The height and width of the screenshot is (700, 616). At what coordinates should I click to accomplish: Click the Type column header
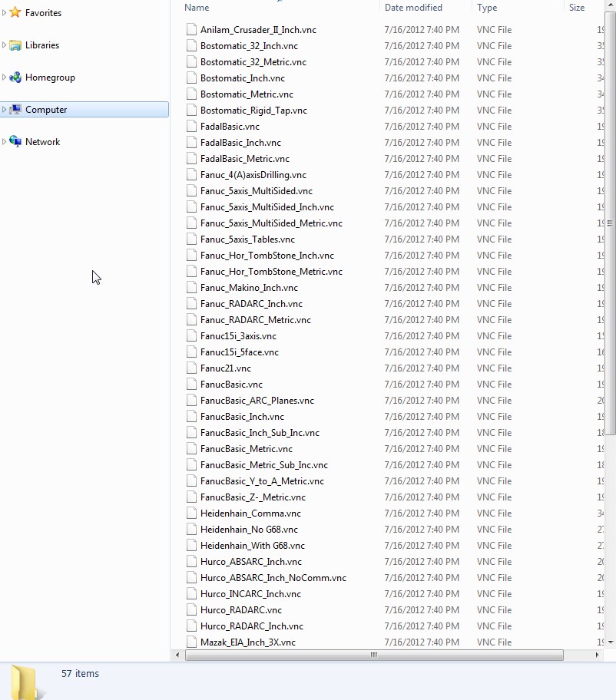tap(487, 8)
